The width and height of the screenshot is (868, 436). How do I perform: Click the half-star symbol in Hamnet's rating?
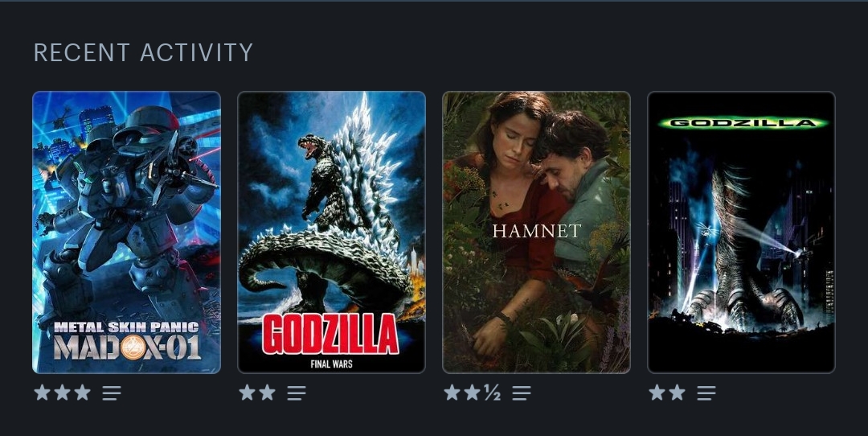(492, 393)
